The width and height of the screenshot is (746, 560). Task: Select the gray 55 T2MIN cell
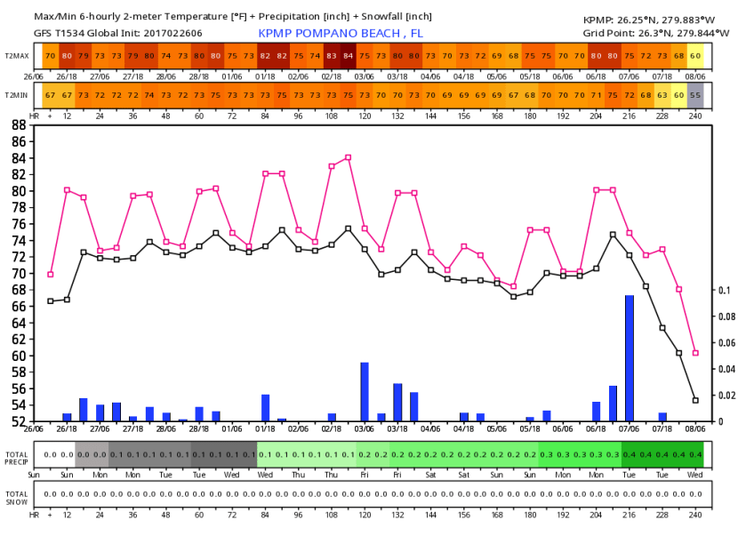(695, 94)
